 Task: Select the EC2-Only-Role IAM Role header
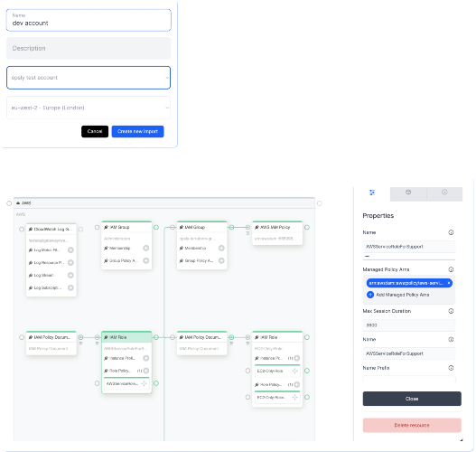pyautogui.click(x=277, y=337)
